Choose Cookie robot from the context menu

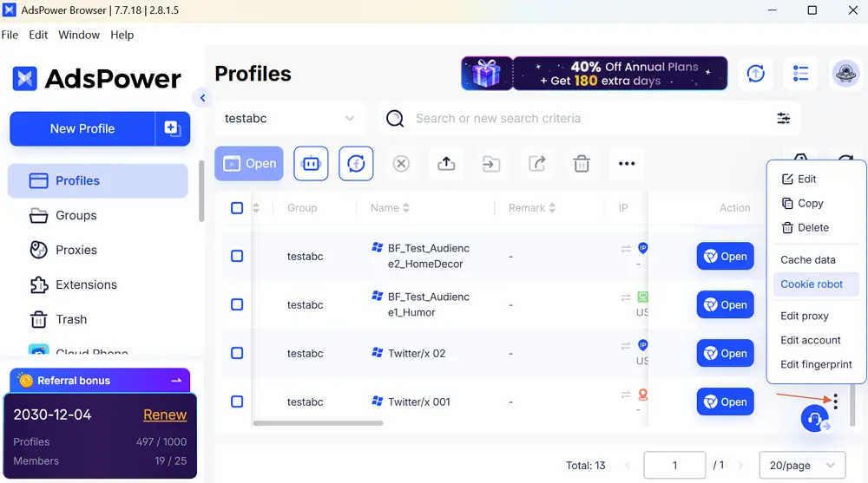812,284
